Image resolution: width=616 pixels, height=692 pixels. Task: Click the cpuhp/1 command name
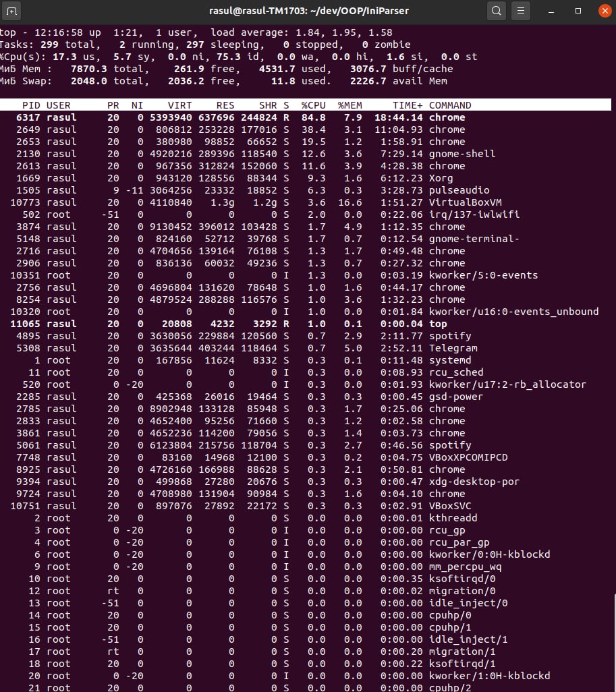coord(450,627)
